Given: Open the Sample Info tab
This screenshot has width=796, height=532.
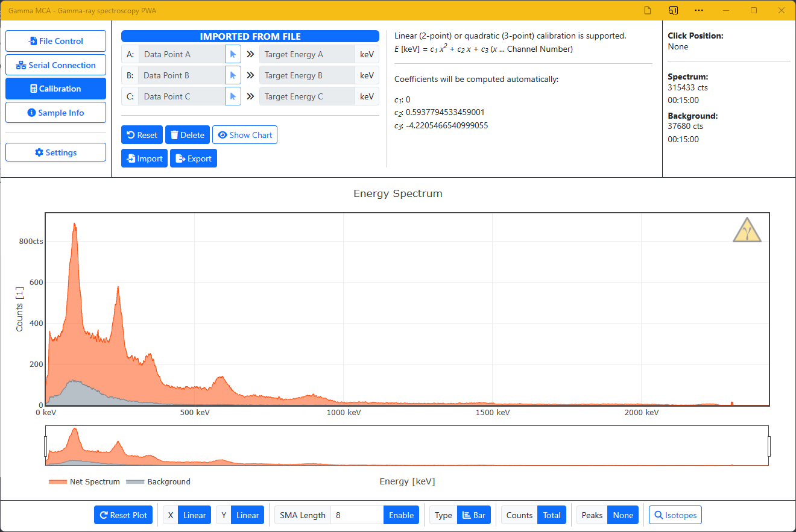Looking at the screenshot, I should coord(55,113).
